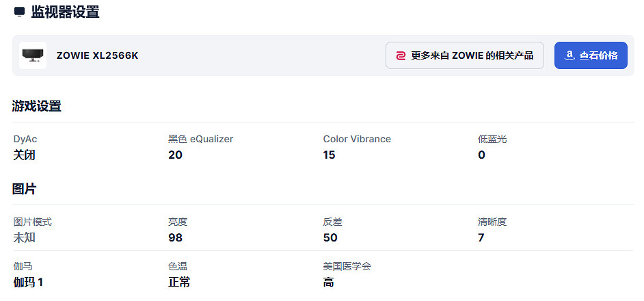644x301 pixels.
Task: Select the 低蓝光 value 0
Action: click(x=481, y=155)
